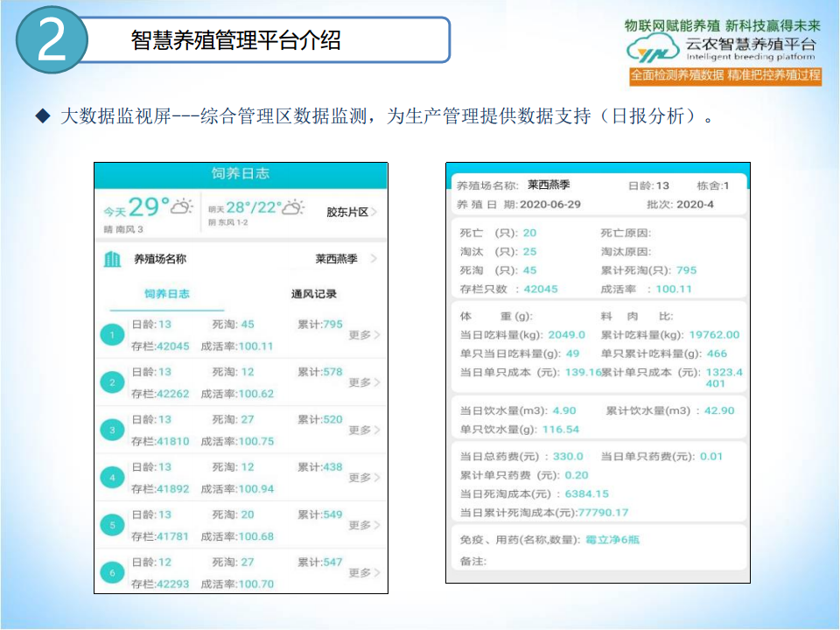Click tomorrow's weather forecast icon
Viewport: 840px width, 630px height.
tap(293, 208)
